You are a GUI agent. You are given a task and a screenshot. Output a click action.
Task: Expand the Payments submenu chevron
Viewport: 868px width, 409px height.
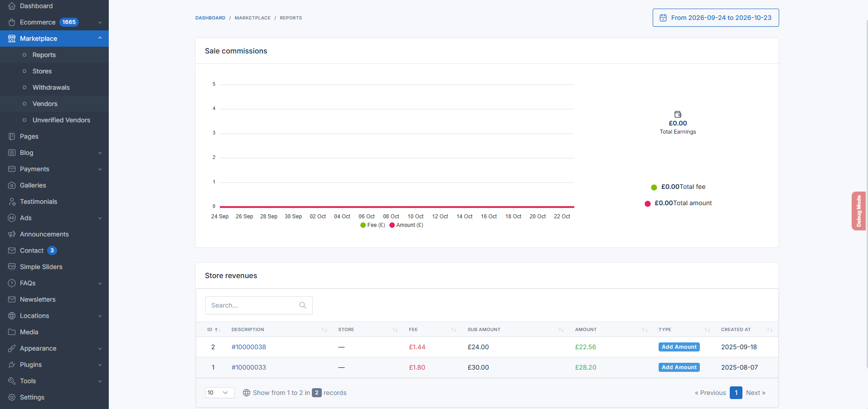tap(100, 169)
